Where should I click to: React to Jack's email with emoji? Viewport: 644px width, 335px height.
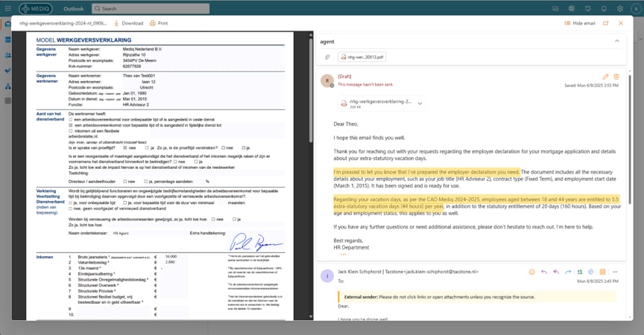pos(532,272)
